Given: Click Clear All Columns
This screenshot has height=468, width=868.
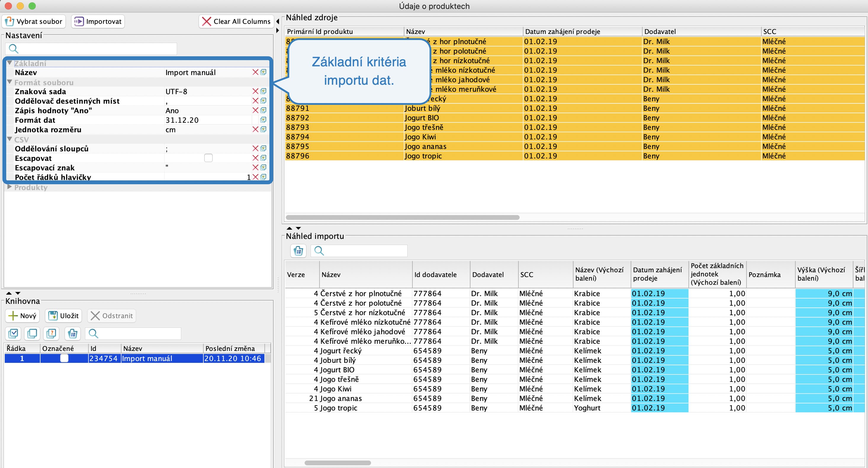Looking at the screenshot, I should pyautogui.click(x=236, y=22).
